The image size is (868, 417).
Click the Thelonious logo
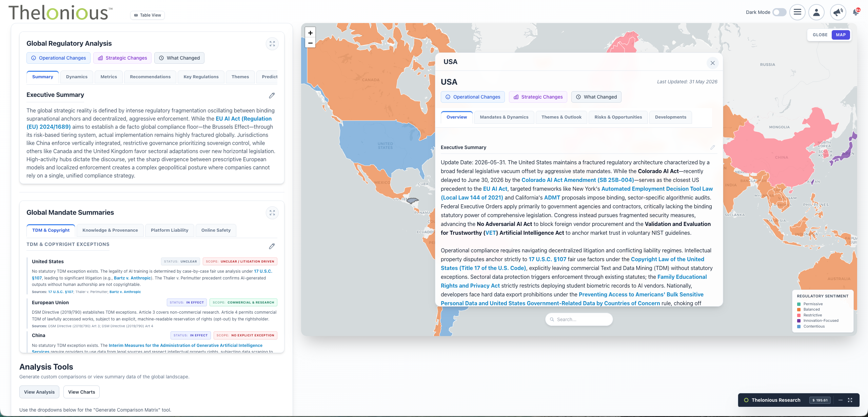(x=60, y=13)
